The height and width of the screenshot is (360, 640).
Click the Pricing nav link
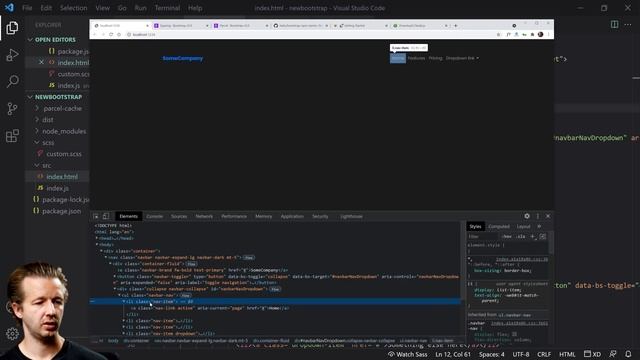tap(435, 58)
